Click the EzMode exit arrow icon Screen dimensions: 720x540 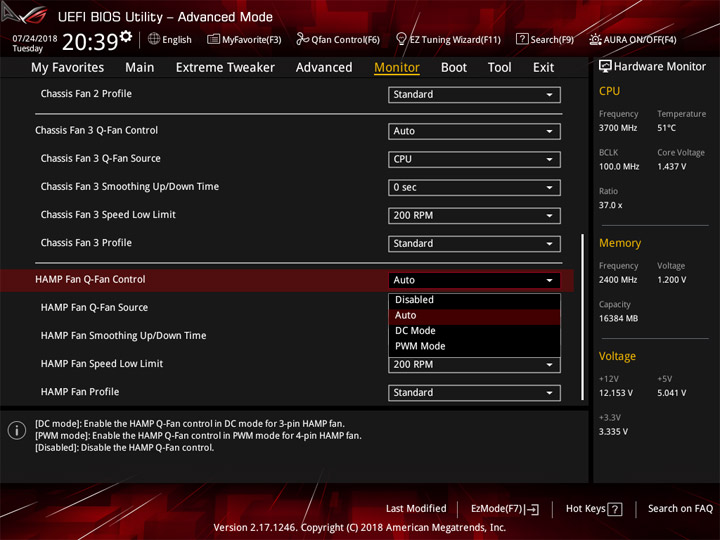point(533,509)
